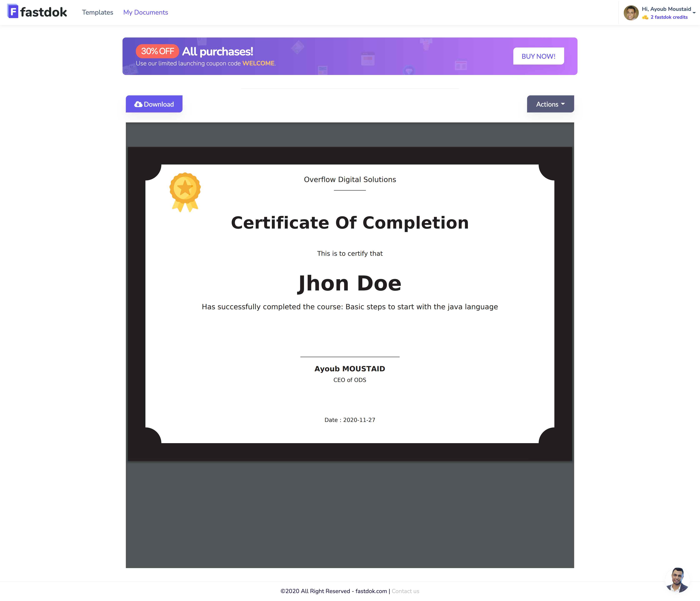
Task: Click the fastdok logo icon
Action: pos(12,11)
